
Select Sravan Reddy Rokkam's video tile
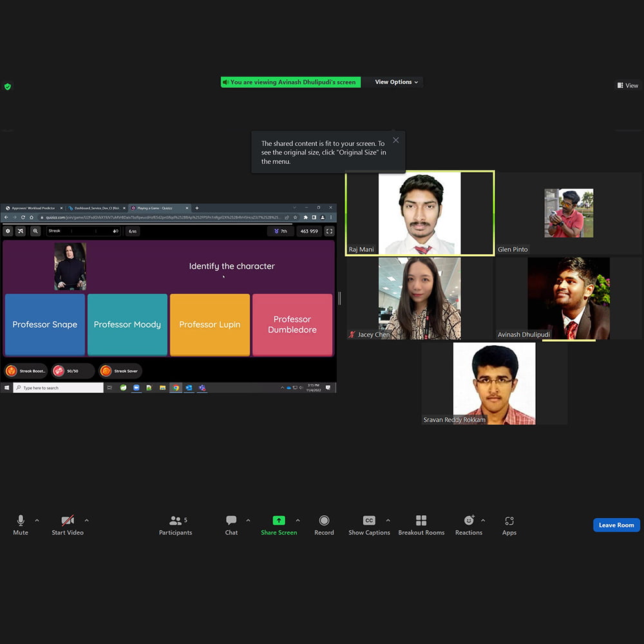(494, 383)
